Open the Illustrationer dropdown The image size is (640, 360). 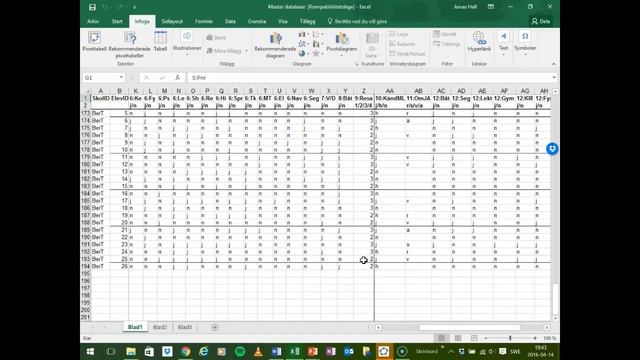[x=187, y=43]
